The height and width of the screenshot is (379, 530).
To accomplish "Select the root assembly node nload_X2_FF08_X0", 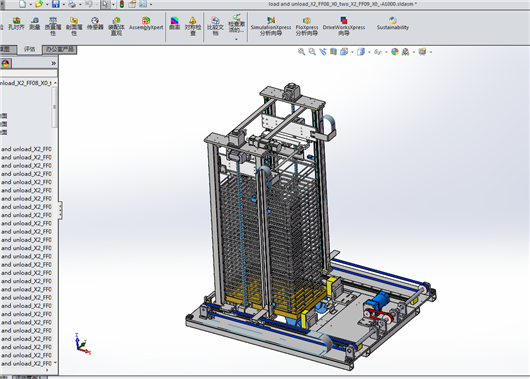I will click(x=26, y=83).
